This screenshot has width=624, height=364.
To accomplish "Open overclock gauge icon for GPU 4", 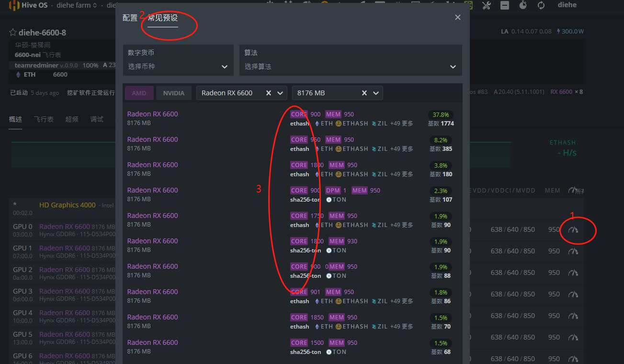I will tap(573, 316).
